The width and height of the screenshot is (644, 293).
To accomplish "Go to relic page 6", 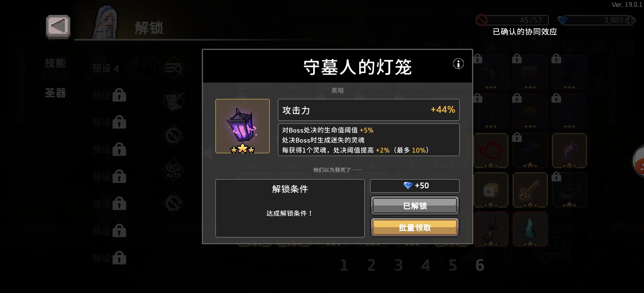I will coord(479,265).
